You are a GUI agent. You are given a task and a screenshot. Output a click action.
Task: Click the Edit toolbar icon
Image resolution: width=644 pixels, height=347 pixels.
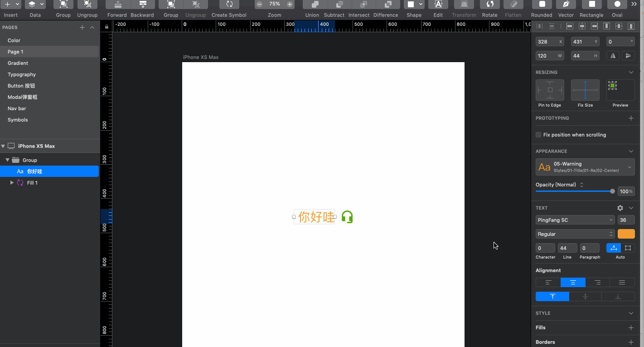(x=438, y=5)
